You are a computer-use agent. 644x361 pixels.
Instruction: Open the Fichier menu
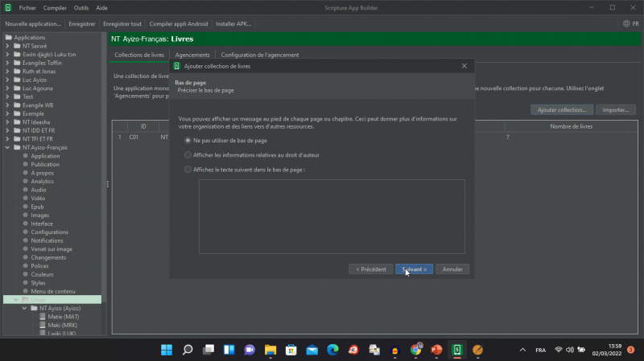pyautogui.click(x=27, y=7)
